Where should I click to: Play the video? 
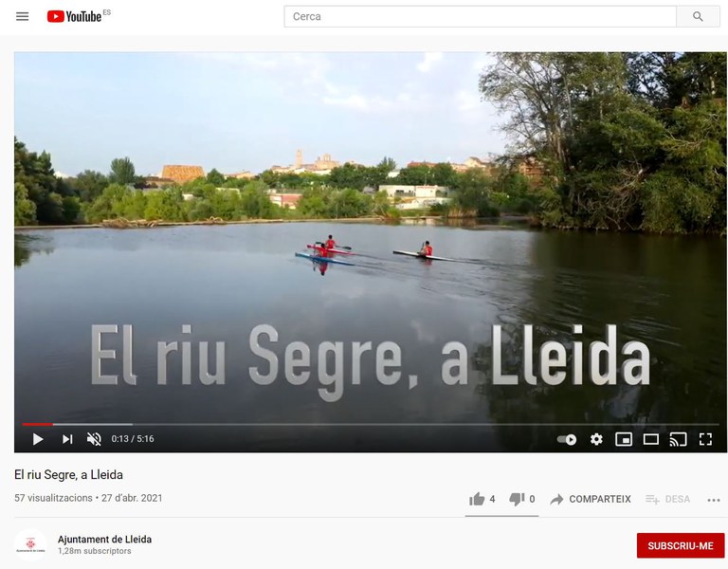[38, 439]
